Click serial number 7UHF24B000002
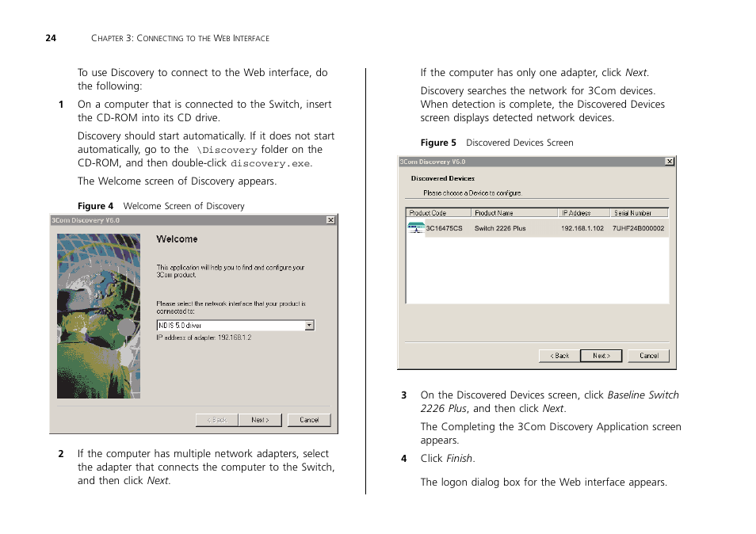This screenshot has height=534, width=756. [x=639, y=228]
